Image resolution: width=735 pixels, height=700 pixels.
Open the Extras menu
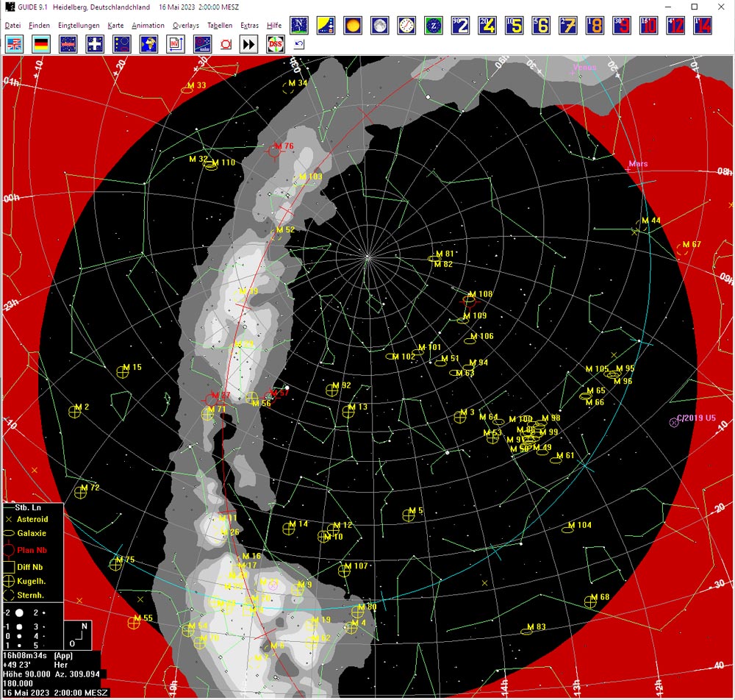point(249,25)
